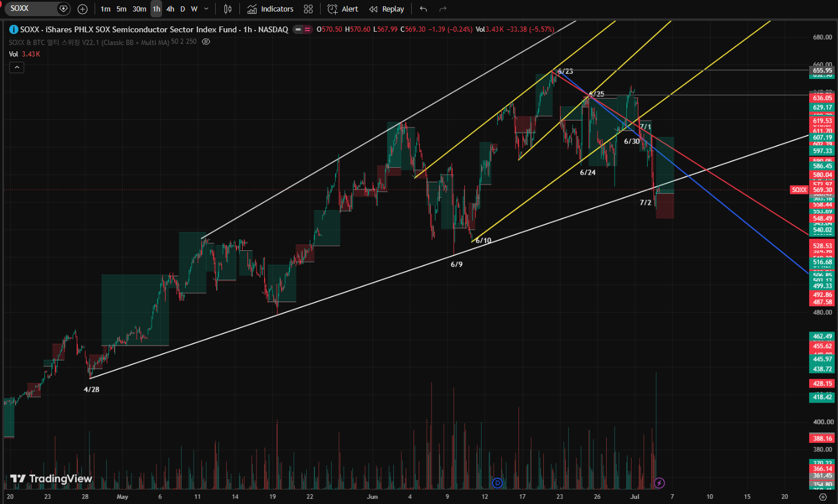Redo the last chart action
The height and width of the screenshot is (504, 838).
443,9
